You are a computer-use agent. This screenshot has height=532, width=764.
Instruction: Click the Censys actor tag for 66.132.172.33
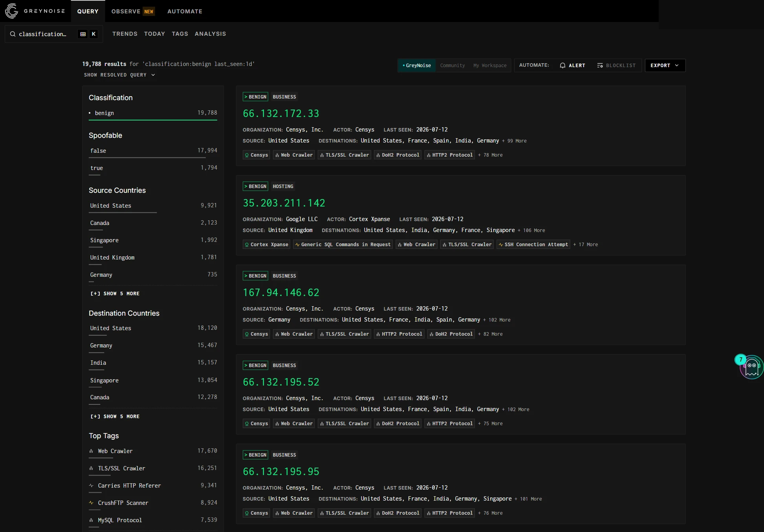(256, 155)
